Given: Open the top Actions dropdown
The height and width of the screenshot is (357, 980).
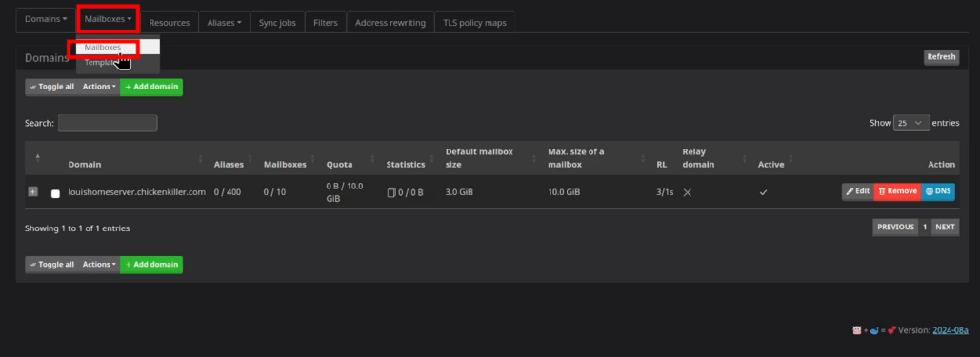Looking at the screenshot, I should click(99, 87).
